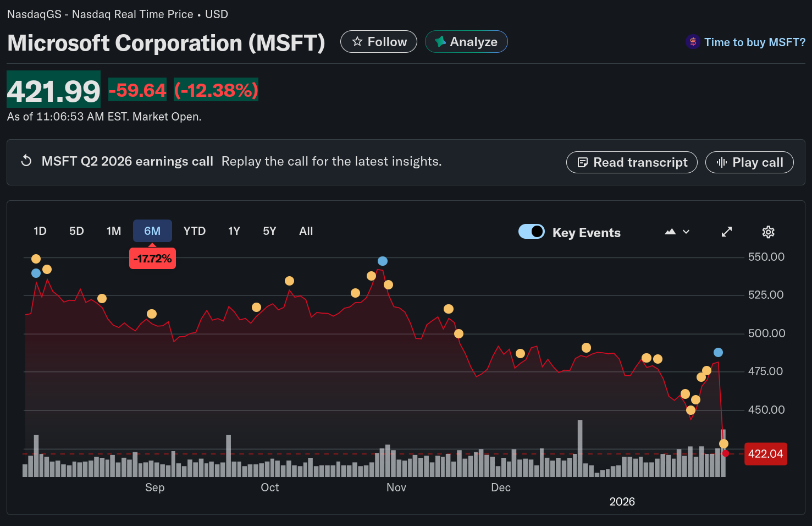Select the 5Y chart range
The width and height of the screenshot is (812, 526).
[269, 231]
